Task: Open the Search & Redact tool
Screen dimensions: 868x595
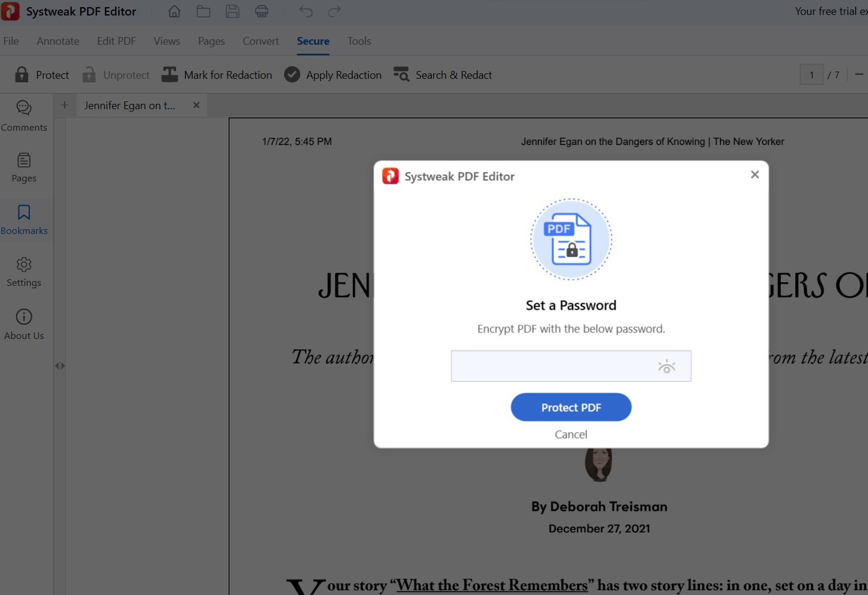Action: tap(443, 75)
